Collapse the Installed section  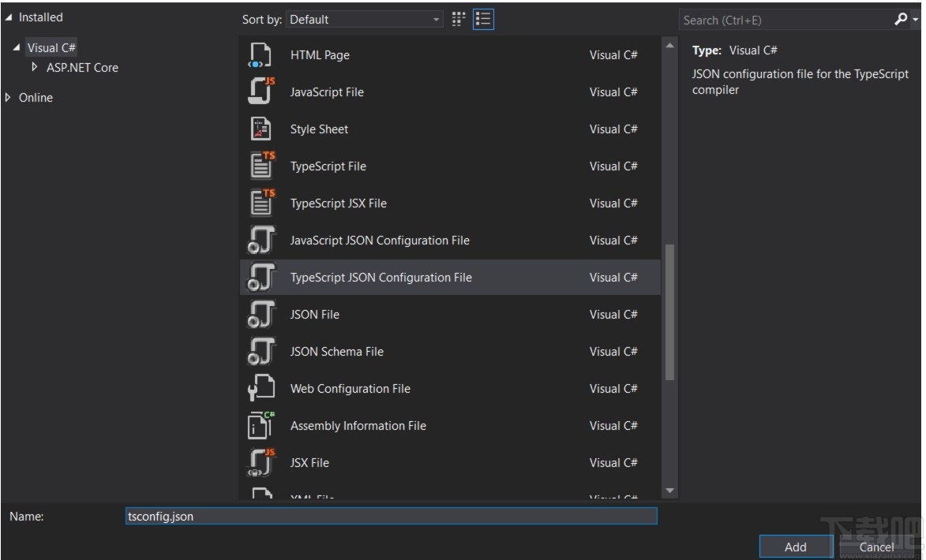(x=9, y=17)
